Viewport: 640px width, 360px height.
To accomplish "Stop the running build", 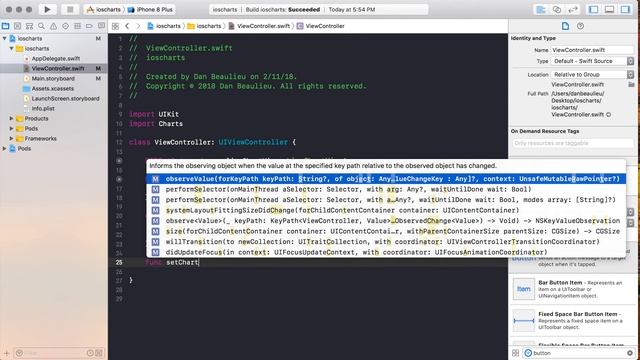I will coord(70,9).
